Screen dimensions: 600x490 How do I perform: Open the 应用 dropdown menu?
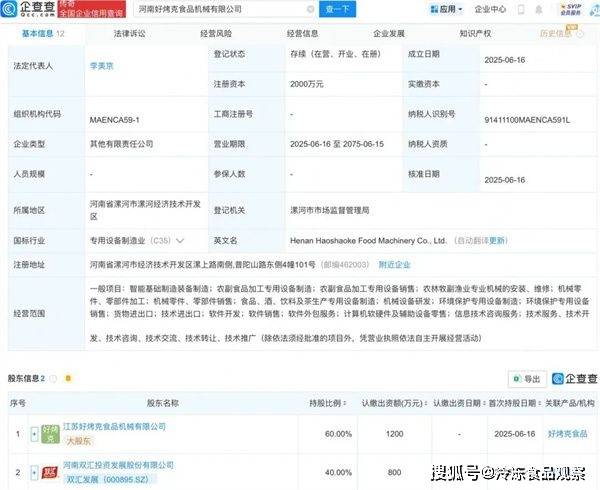tap(446, 9)
